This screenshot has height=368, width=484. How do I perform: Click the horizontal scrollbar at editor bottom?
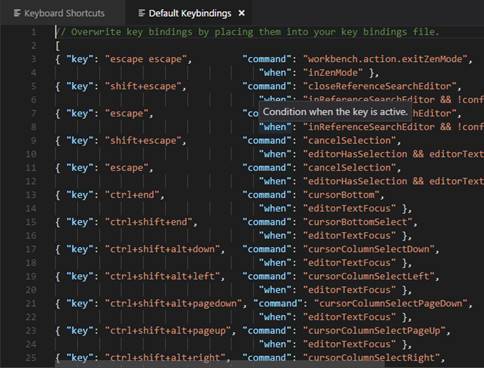[220, 365]
